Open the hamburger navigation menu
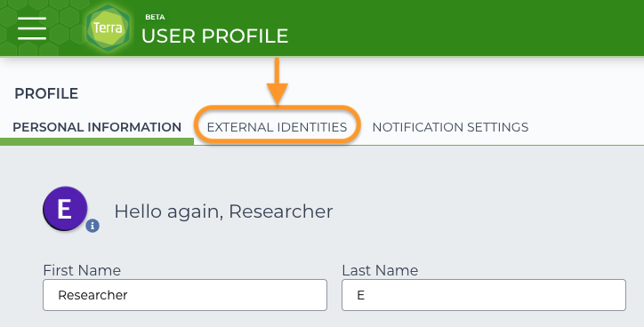The image size is (644, 327). [32, 28]
